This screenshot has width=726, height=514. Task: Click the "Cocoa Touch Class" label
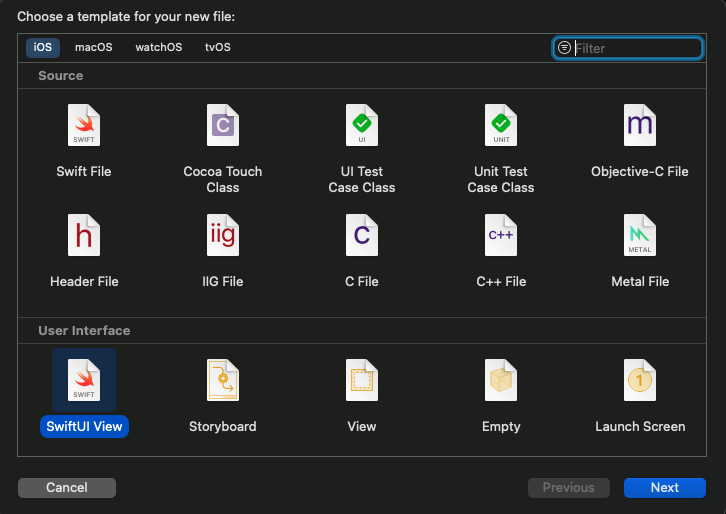223,179
